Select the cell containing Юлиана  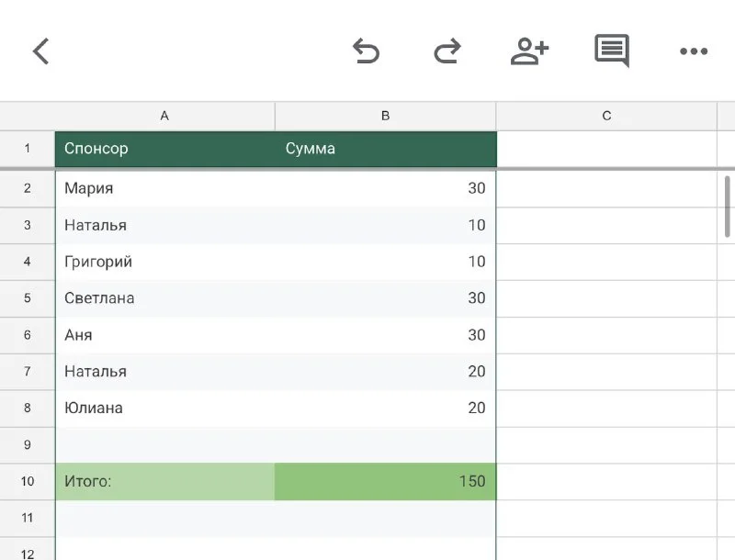tap(165, 408)
